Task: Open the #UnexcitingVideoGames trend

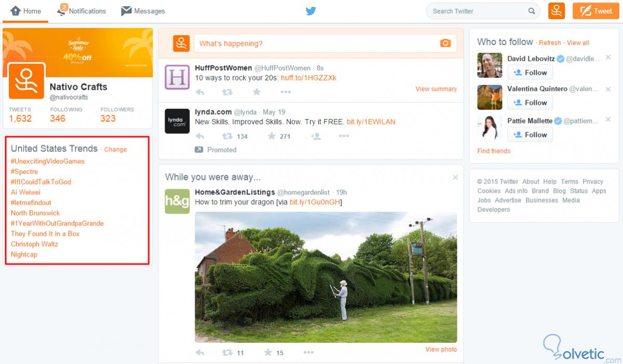Action: point(48,161)
